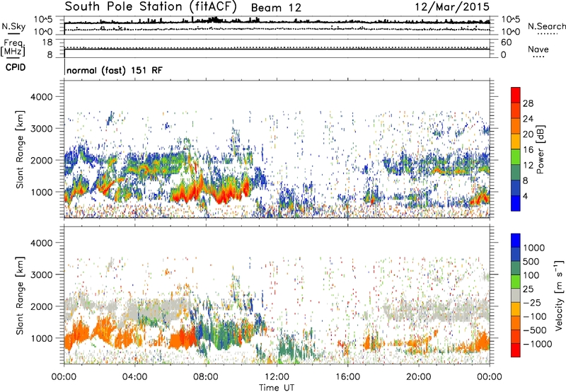Click the '3000' range tick in velocity panel
This screenshot has height=392, width=566.
coord(42,275)
